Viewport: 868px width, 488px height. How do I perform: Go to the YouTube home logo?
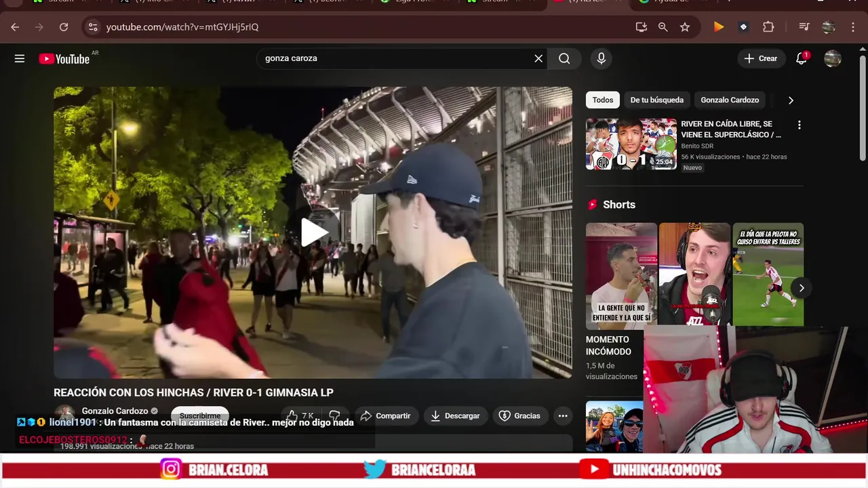pos(64,59)
